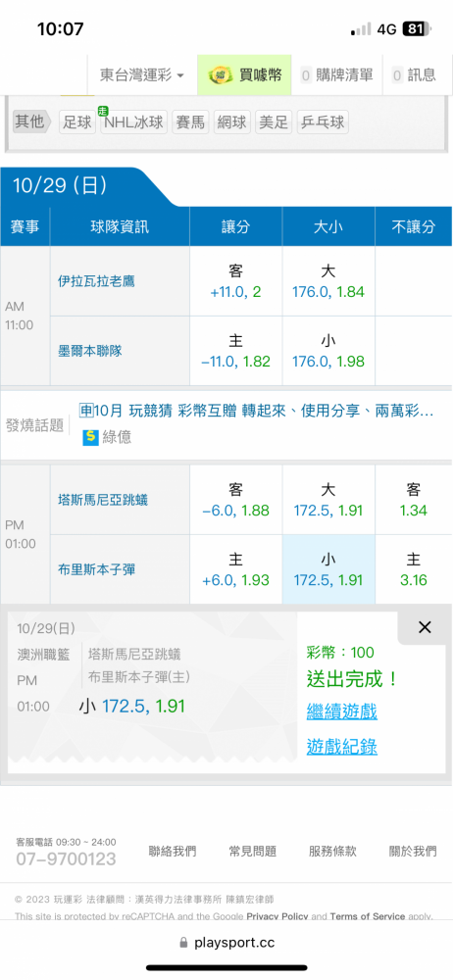Toggle the selected 小 172.5 bet cell
The image size is (453, 980).
point(328,569)
